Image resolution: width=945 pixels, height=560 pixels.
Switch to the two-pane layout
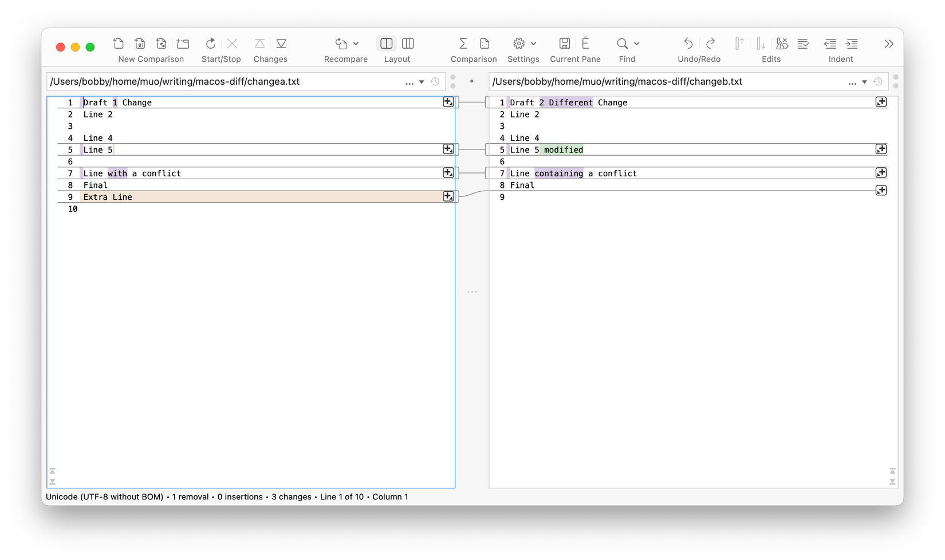click(x=386, y=44)
